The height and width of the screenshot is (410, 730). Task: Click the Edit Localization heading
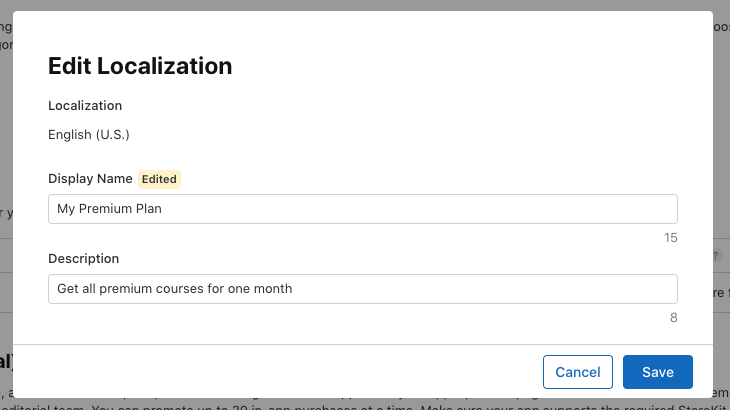pyautogui.click(x=140, y=66)
